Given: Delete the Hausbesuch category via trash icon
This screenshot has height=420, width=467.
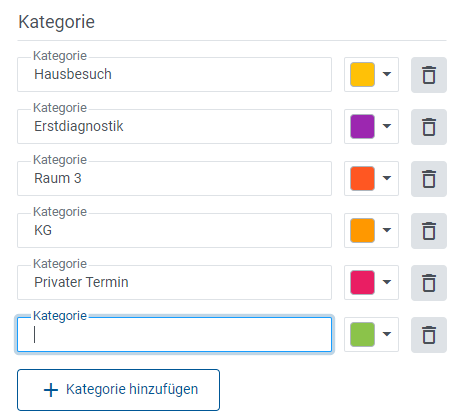Looking at the screenshot, I should (x=429, y=75).
